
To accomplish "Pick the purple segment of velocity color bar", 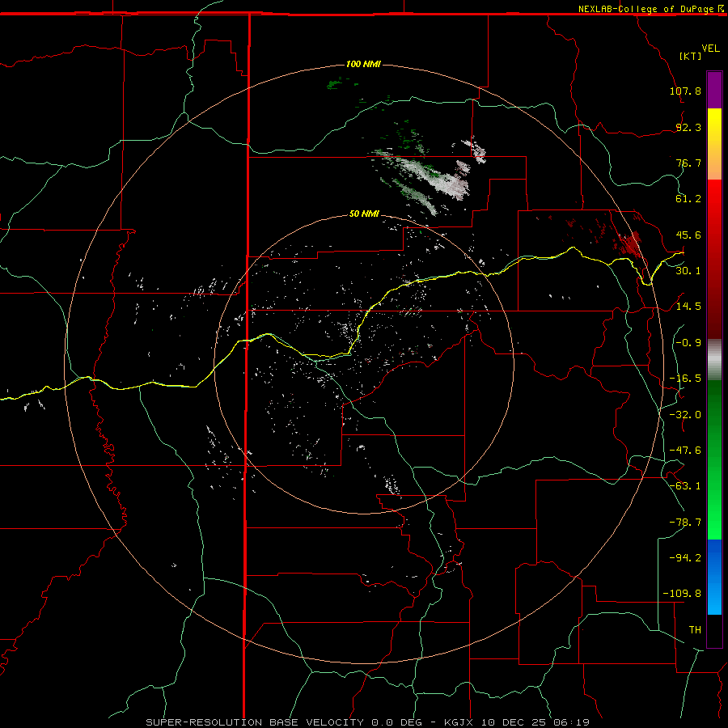I will 714,90.
